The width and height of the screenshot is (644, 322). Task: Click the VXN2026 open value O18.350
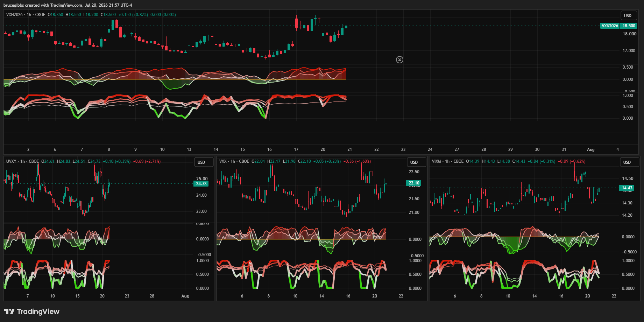tap(56, 15)
